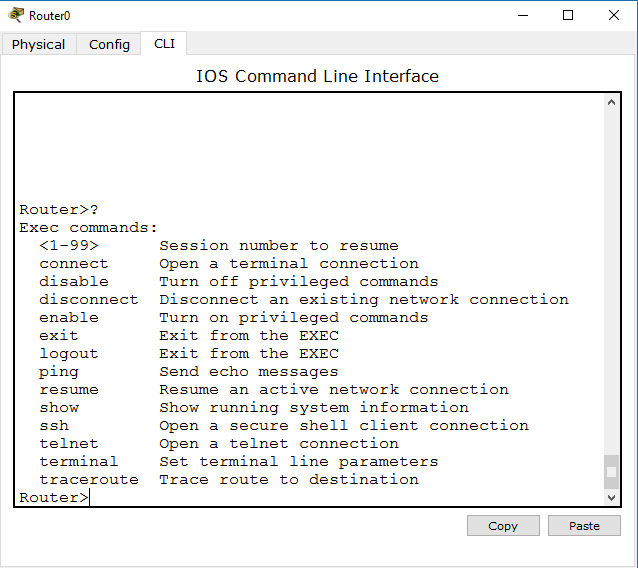Click 'Open a telnet connection' description
The image size is (638, 568).
coord(279,443)
